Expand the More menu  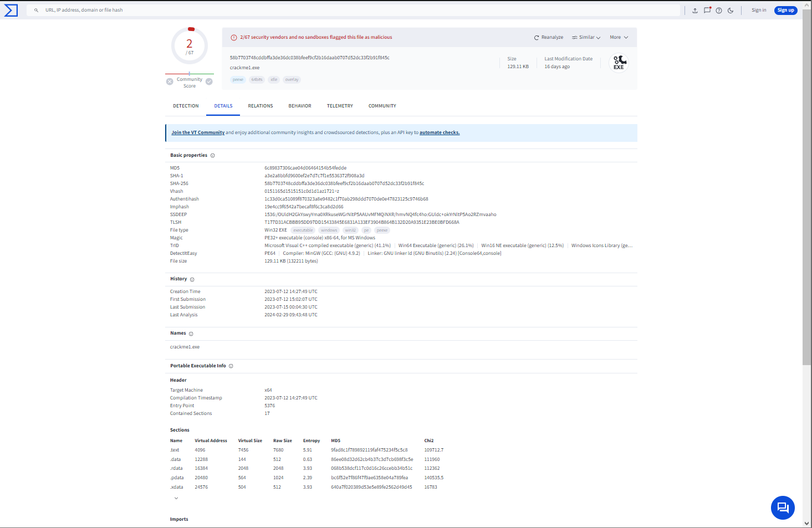pyautogui.click(x=619, y=38)
